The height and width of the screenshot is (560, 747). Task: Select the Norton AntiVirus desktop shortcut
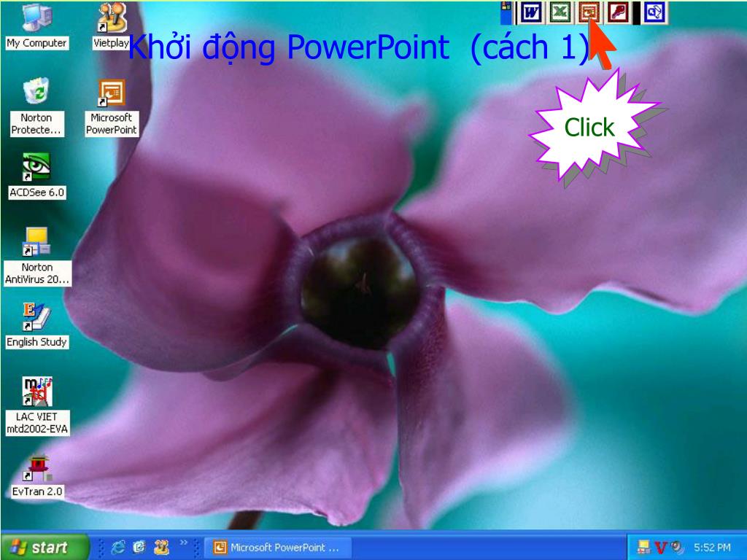click(36, 257)
